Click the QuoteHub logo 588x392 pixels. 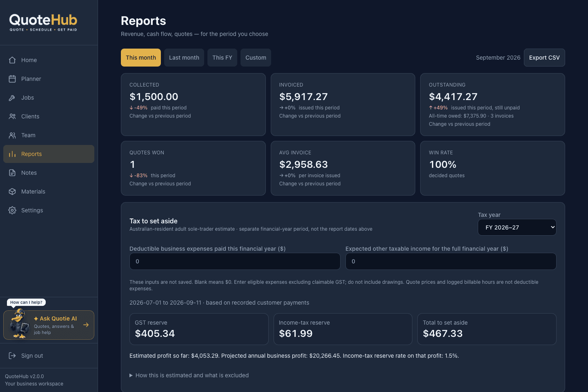coord(43,22)
